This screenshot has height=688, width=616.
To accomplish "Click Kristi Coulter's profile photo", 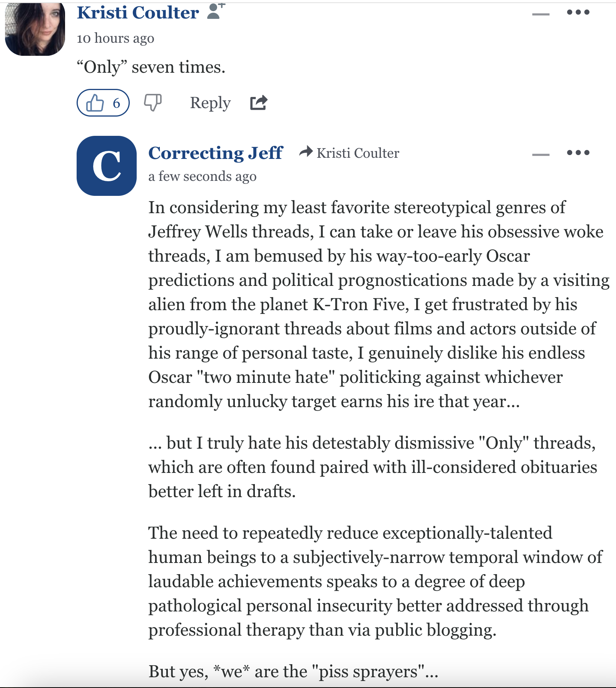I will coord(35,29).
